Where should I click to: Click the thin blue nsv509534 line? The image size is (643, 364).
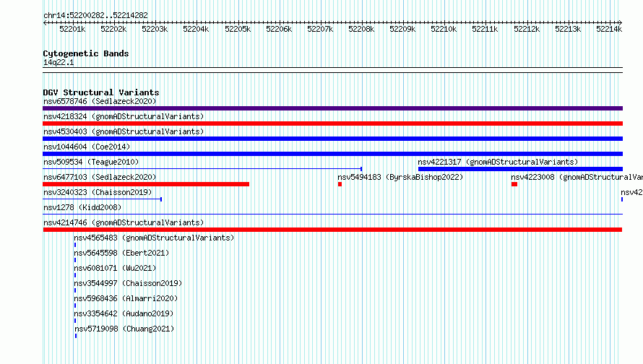pyautogui.click(x=202, y=169)
